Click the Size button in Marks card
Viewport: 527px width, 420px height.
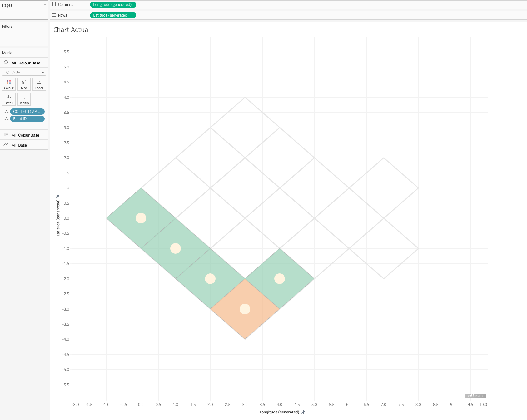pyautogui.click(x=24, y=84)
